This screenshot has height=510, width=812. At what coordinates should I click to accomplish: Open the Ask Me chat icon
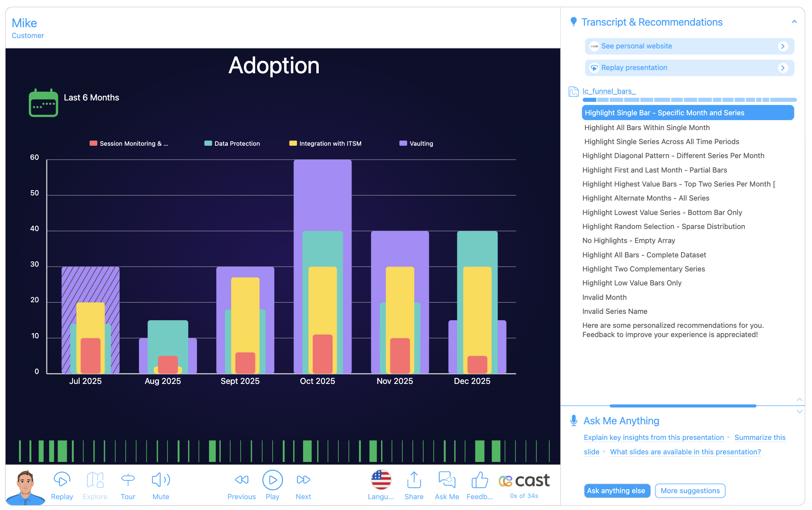click(447, 480)
